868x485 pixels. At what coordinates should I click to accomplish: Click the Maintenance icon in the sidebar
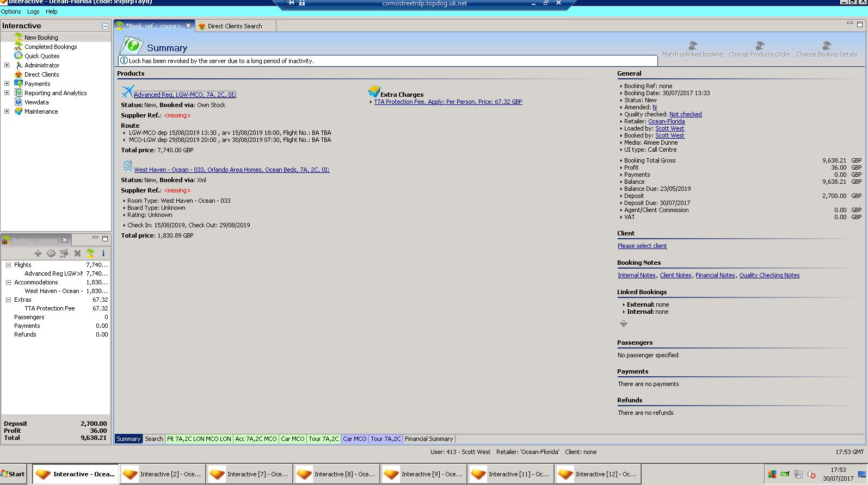click(19, 111)
